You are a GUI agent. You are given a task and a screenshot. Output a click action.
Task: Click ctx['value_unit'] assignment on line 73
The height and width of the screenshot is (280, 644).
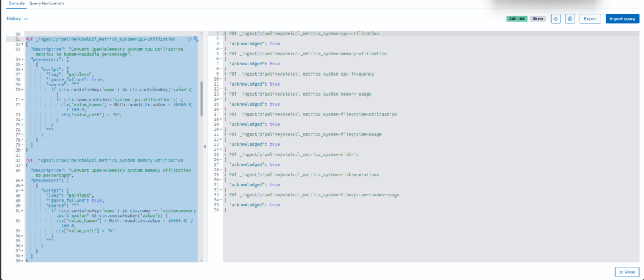tap(92, 115)
